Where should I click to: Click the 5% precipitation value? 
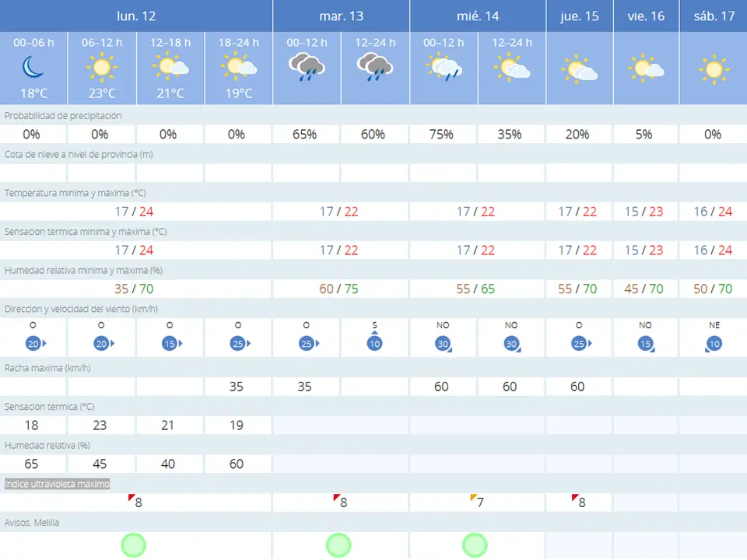coord(644,135)
